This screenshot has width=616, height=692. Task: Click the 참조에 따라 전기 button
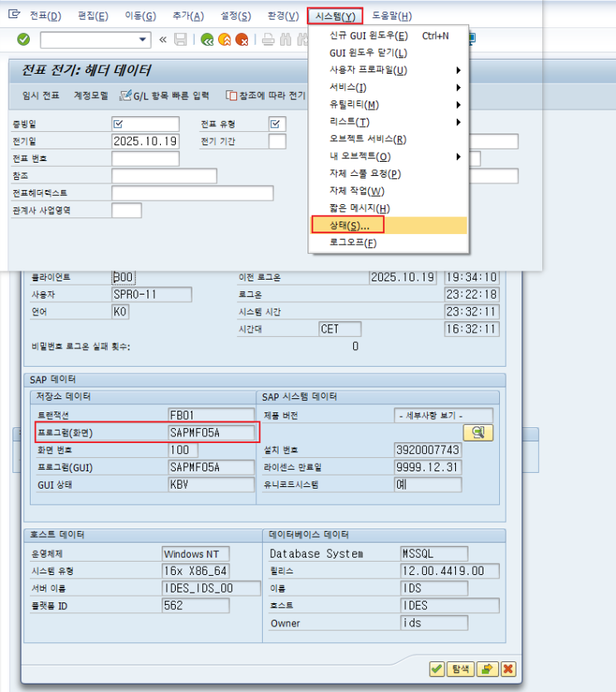(x=265, y=95)
